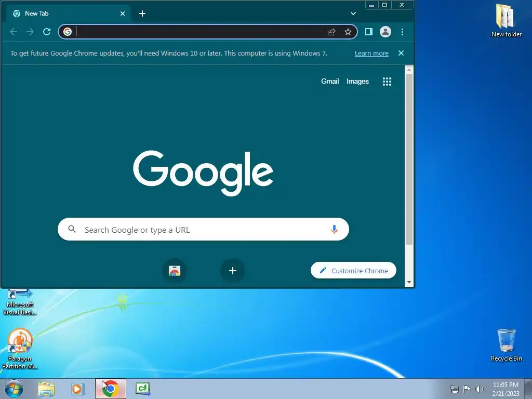Click the page scrollbar up arrow
The width and height of the screenshot is (532, 399).
(x=409, y=70)
